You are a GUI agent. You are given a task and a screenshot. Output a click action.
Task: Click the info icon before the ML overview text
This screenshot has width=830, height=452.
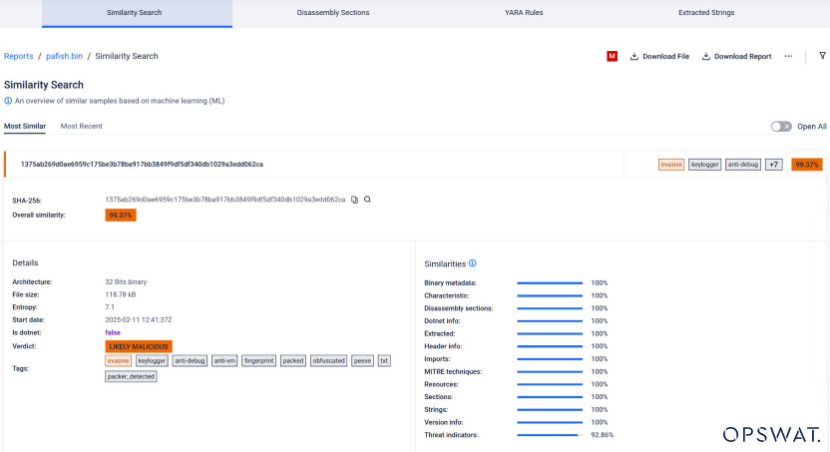pyautogui.click(x=8, y=101)
